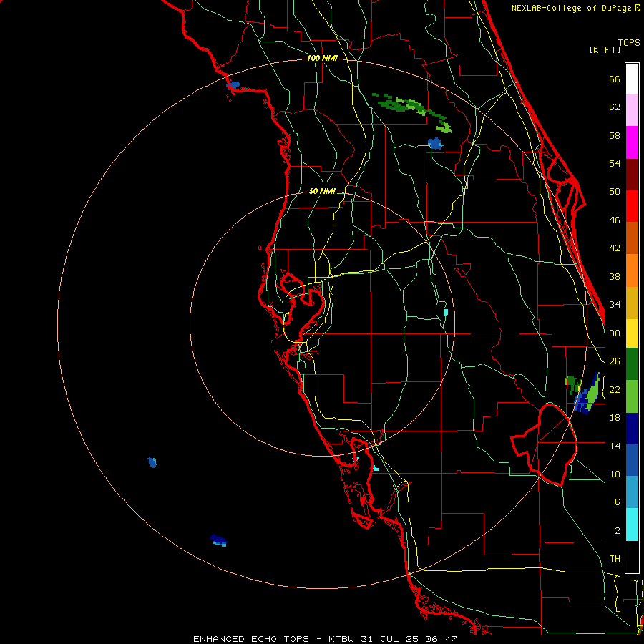This screenshot has height=644, width=644.
Task: Click the legend value 18
Action: click(x=615, y=418)
